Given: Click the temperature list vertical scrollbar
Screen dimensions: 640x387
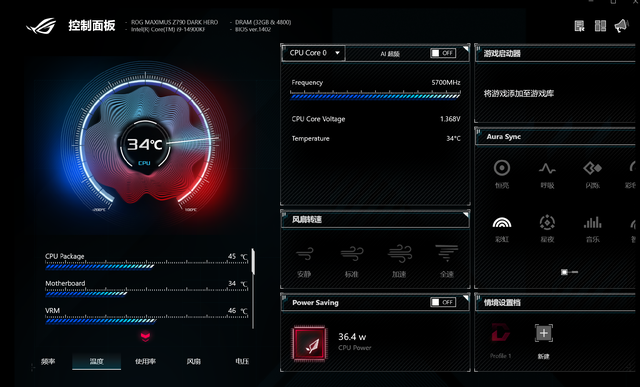Looking at the screenshot, I should tap(253, 261).
